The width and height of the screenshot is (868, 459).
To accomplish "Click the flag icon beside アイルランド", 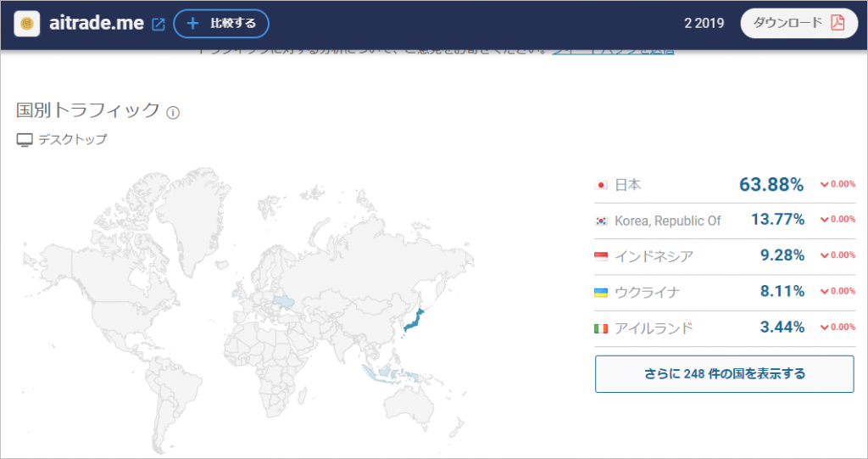I will coord(601,328).
